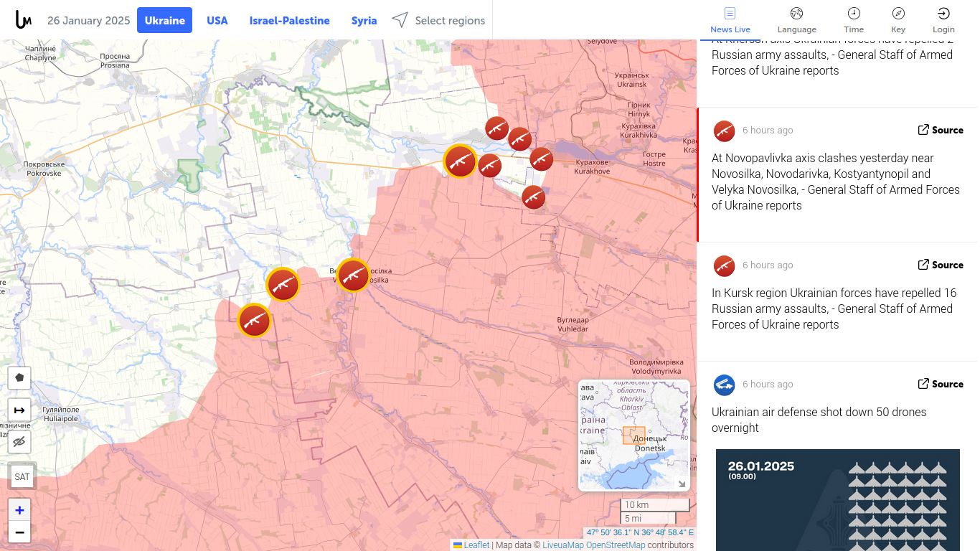Viewport: 980px width, 551px height.
Task: Click the southernmost red marker below Kurakhove
Action: 533,197
